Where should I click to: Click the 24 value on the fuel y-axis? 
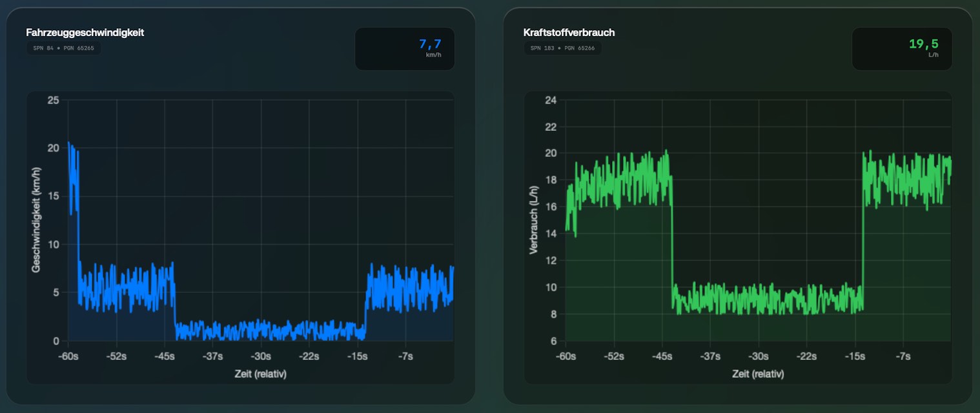pos(551,100)
